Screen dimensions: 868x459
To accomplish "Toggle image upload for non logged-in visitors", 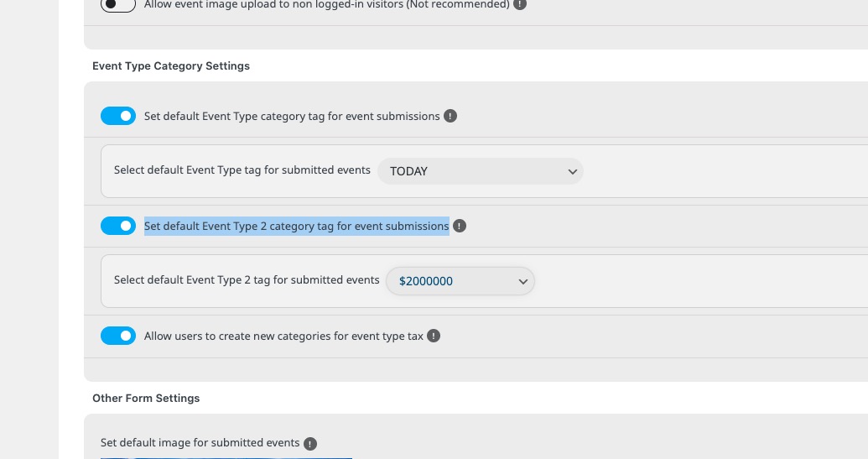I will coord(118,4).
